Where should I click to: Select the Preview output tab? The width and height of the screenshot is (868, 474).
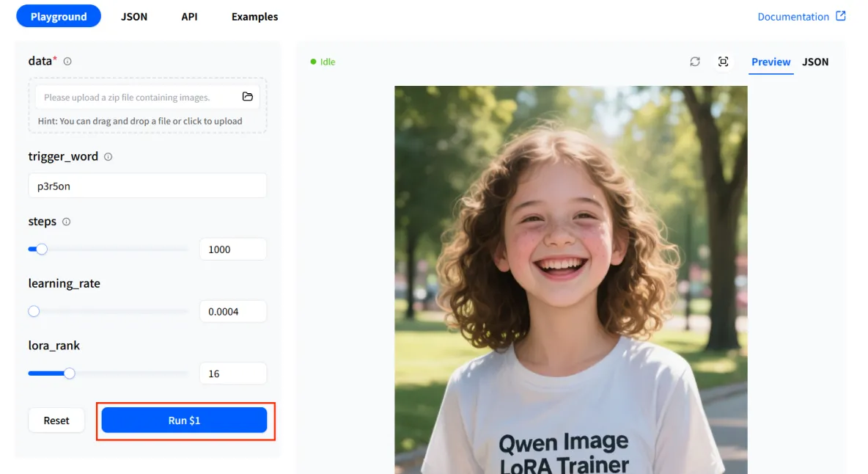tap(770, 62)
